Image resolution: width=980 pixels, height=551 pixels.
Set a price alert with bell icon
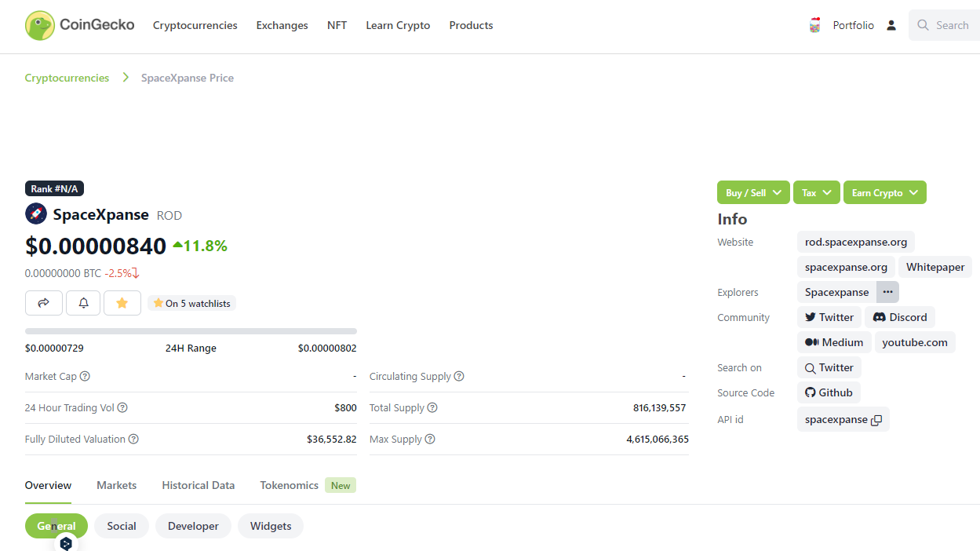(x=83, y=303)
